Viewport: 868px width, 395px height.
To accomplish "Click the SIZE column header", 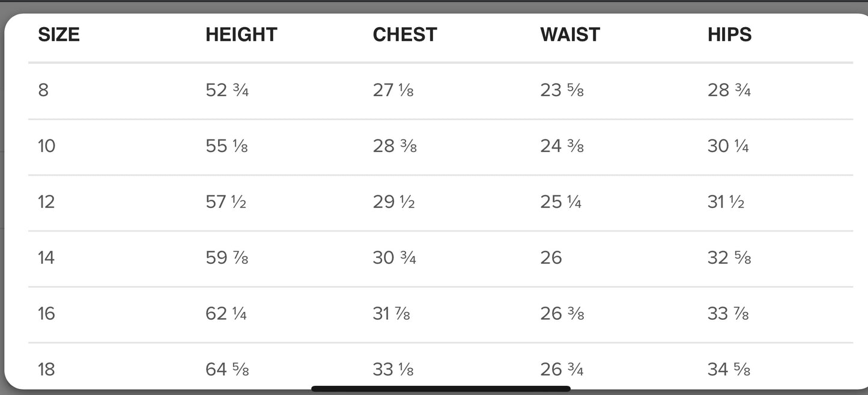I will tap(59, 35).
